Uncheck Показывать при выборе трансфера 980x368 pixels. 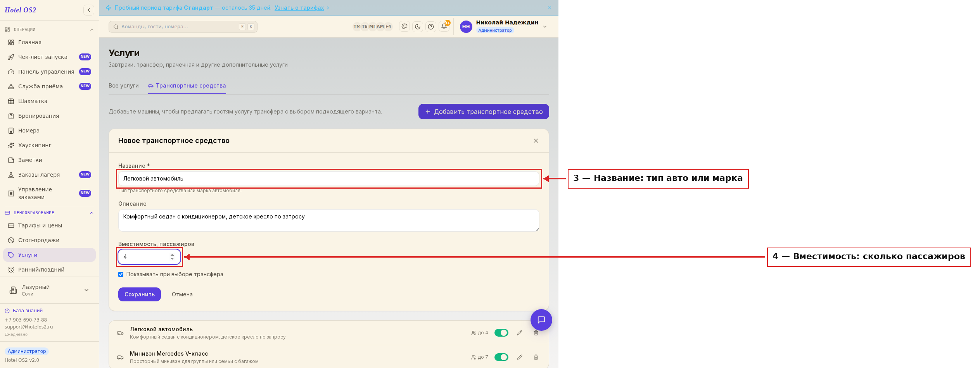tap(121, 274)
